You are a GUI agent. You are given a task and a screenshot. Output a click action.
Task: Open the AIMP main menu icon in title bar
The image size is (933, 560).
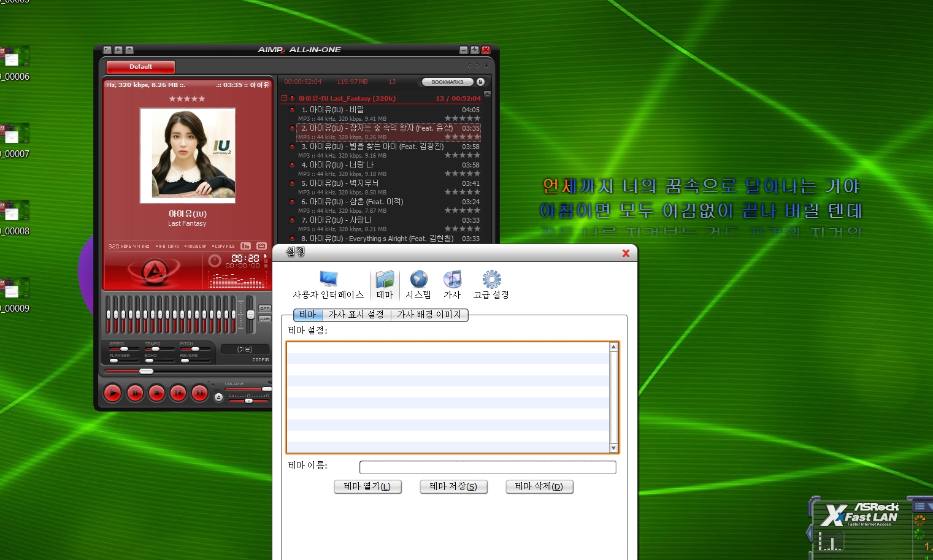pos(107,50)
